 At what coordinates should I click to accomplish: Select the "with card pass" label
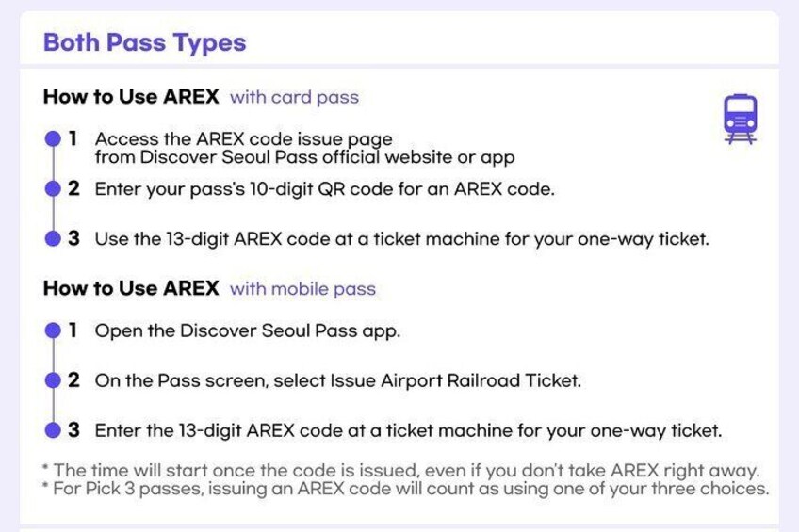tap(294, 97)
